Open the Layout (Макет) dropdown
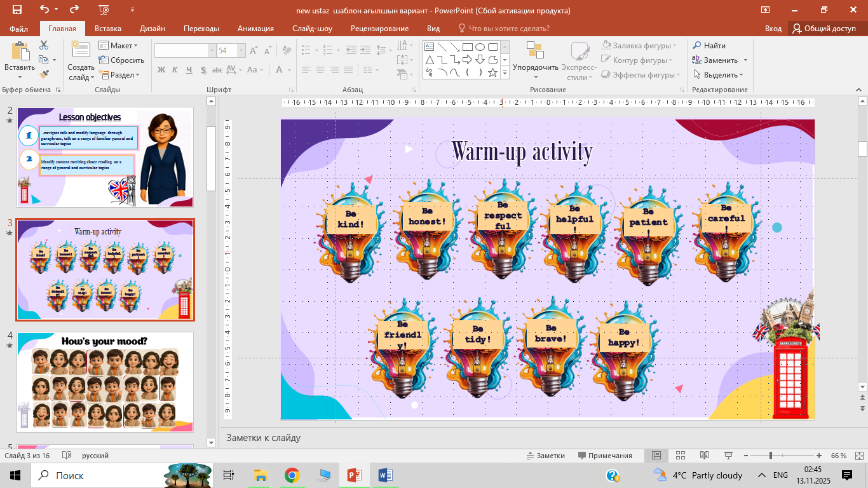 click(118, 46)
